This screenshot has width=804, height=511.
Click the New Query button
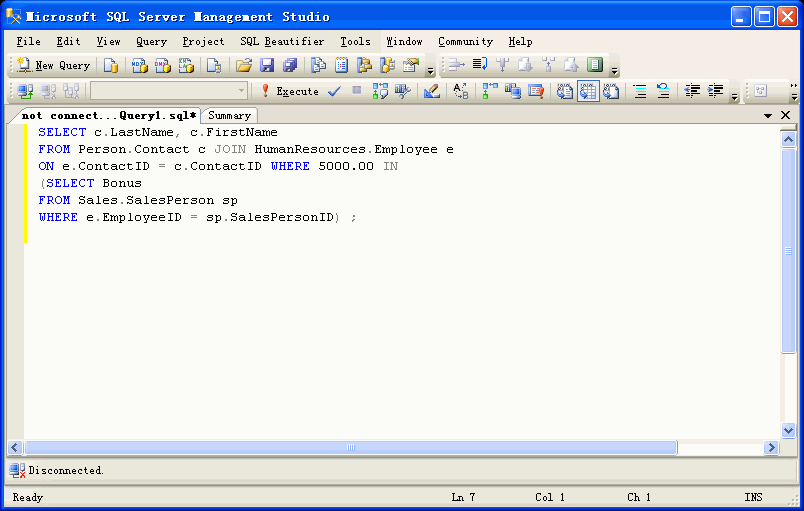point(54,65)
